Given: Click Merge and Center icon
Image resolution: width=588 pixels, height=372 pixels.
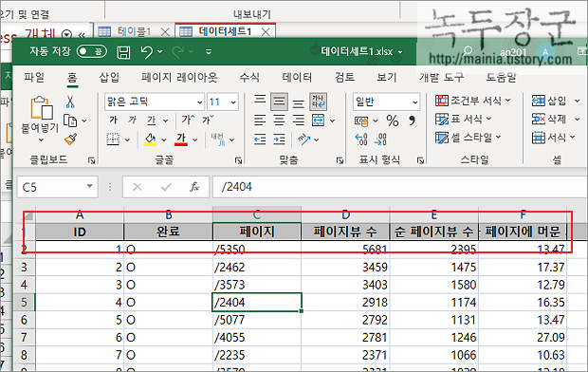Looking at the screenshot, I should (x=318, y=121).
